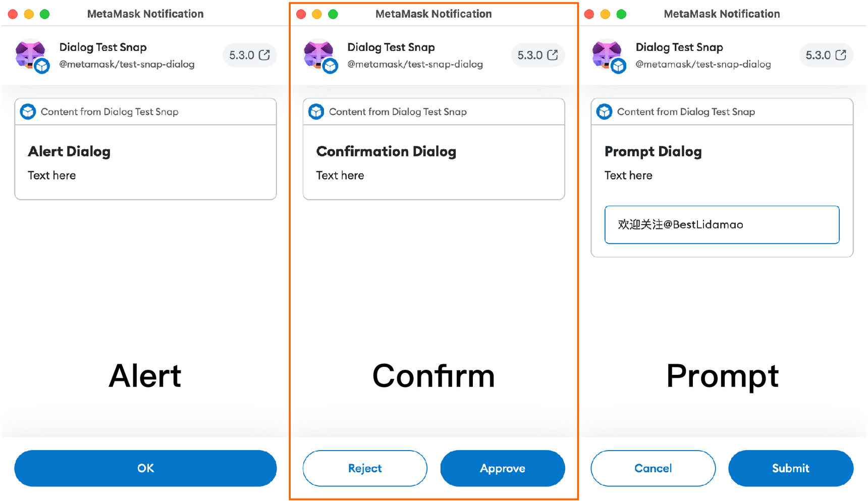
Task: Click the cube icon in the Confirmation Dialog content card
Action: (x=316, y=112)
